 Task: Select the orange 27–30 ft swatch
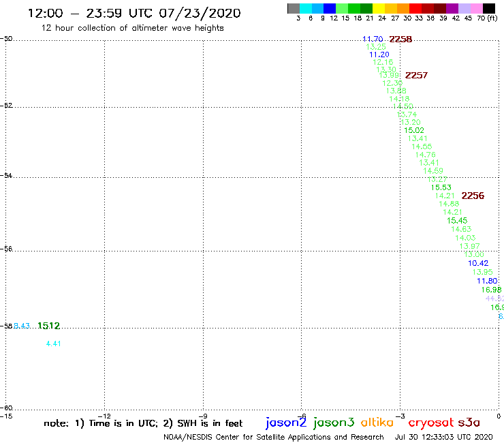click(x=403, y=8)
